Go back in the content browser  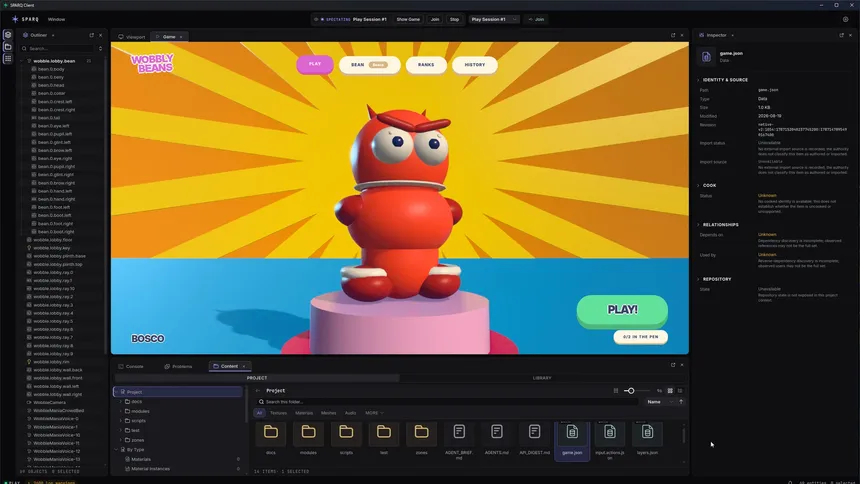click(x=258, y=391)
